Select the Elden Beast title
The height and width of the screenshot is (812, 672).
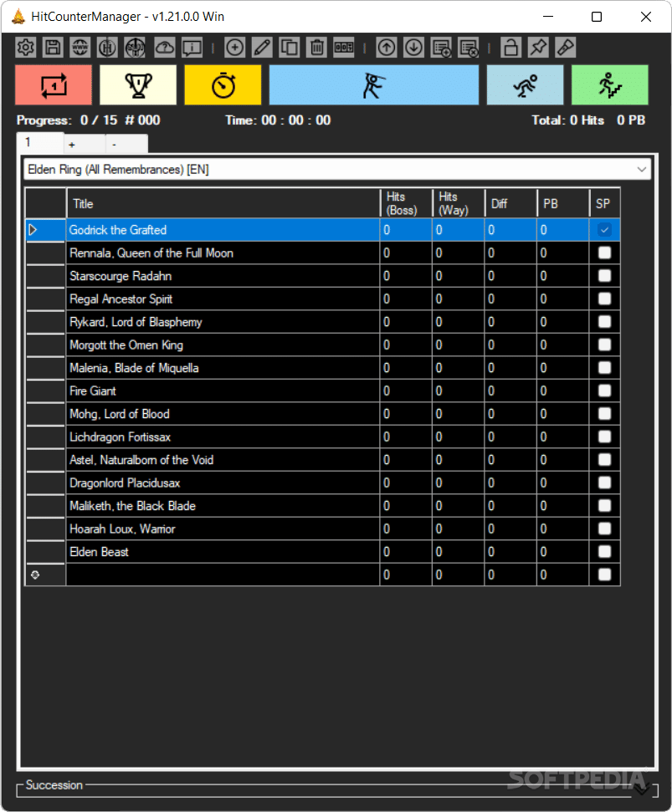[x=223, y=552]
